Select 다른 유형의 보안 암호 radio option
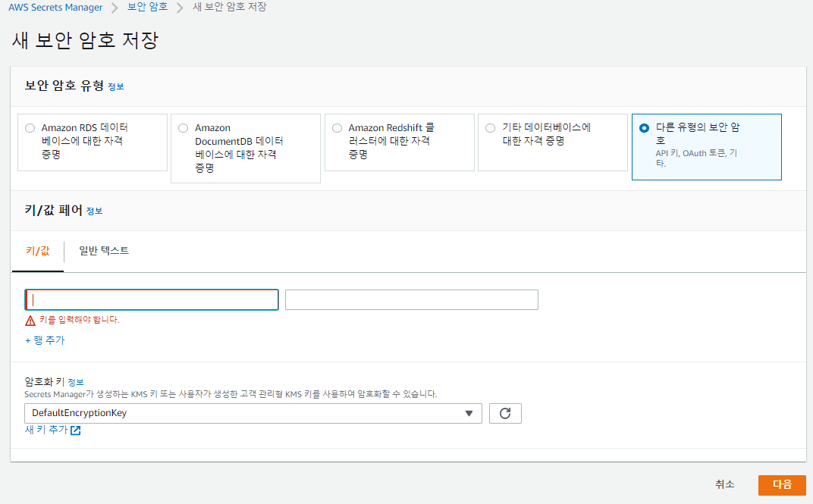 click(x=644, y=128)
